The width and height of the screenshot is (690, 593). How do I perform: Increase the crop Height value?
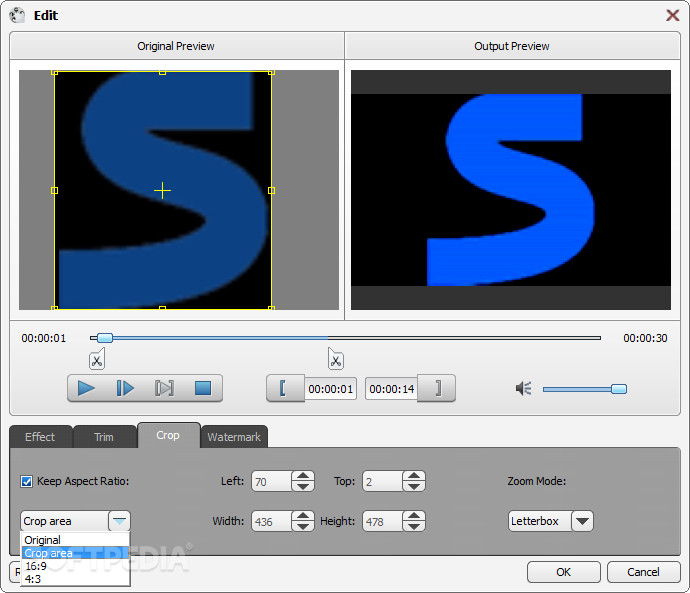[414, 516]
